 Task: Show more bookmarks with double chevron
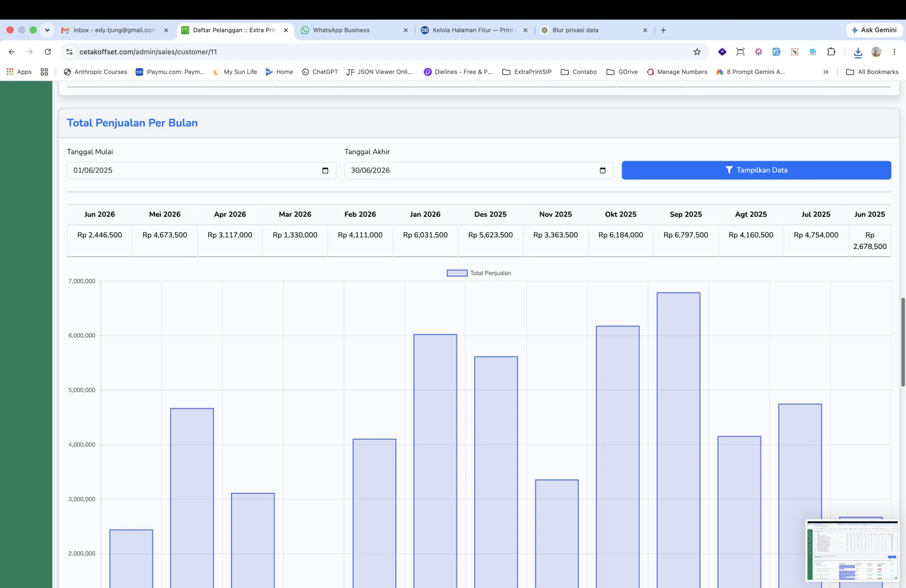point(826,72)
